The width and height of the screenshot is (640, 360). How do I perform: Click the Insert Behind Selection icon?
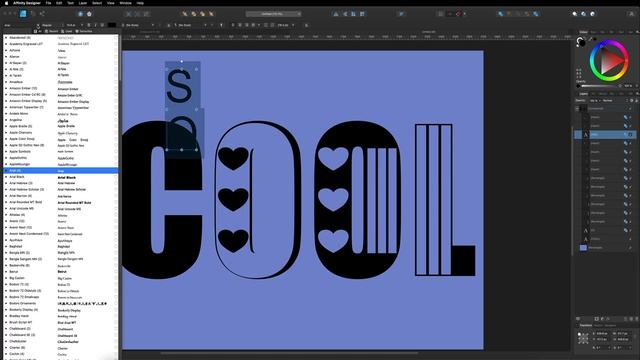click(x=575, y=14)
